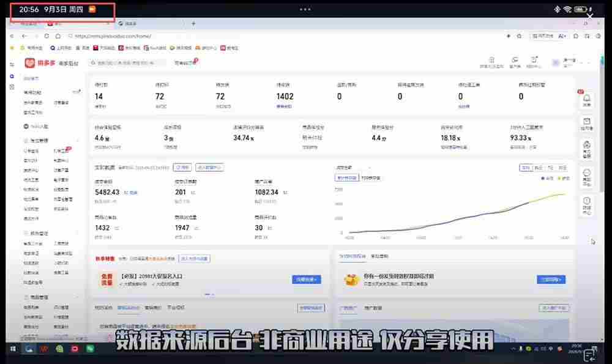Screen dimensions: 612x364
Task: Select the outlined chart metric toggle left of chart
Action: (346, 178)
